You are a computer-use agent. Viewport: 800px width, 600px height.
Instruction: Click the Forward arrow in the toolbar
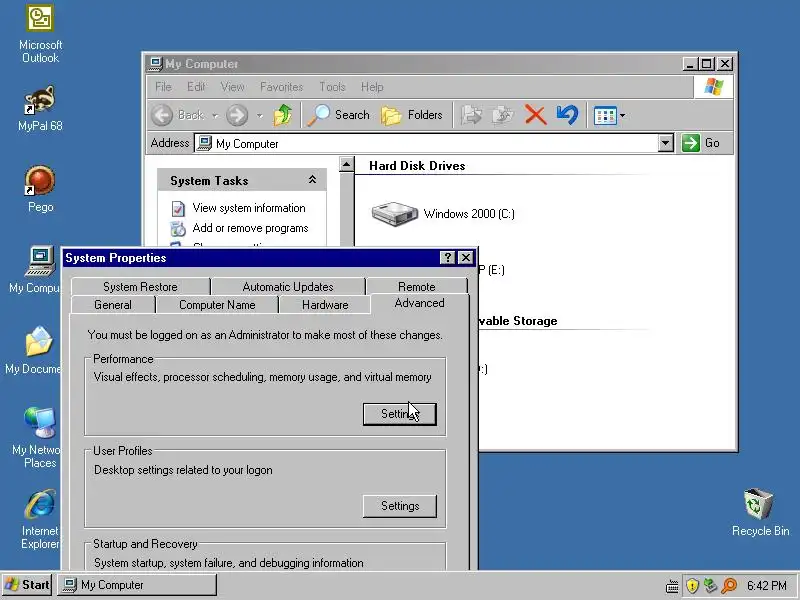[237, 115]
